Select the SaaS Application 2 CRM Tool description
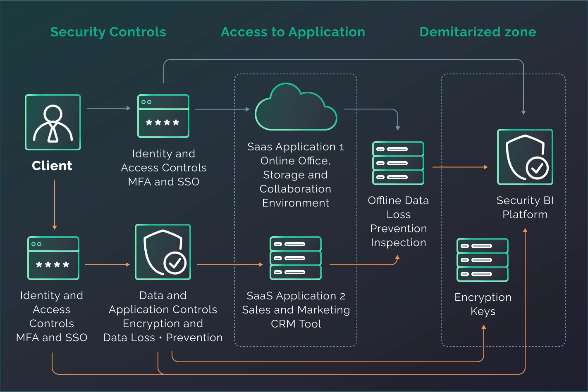This screenshot has height=392, width=588. click(x=296, y=310)
